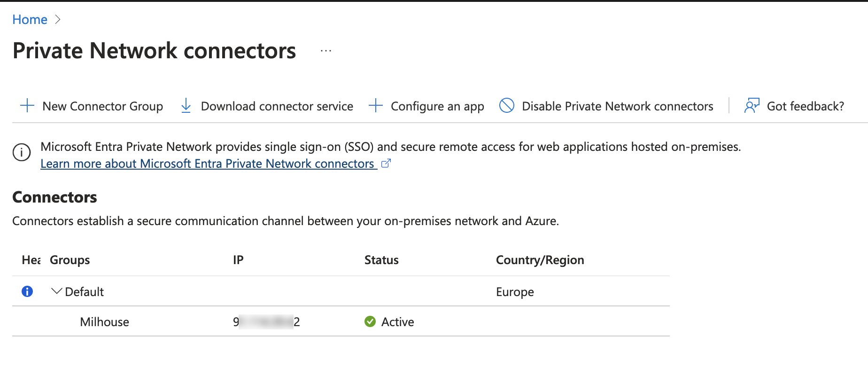This screenshot has width=868, height=375.
Task: Click the blurred IP address for Milhouse
Action: (x=266, y=322)
